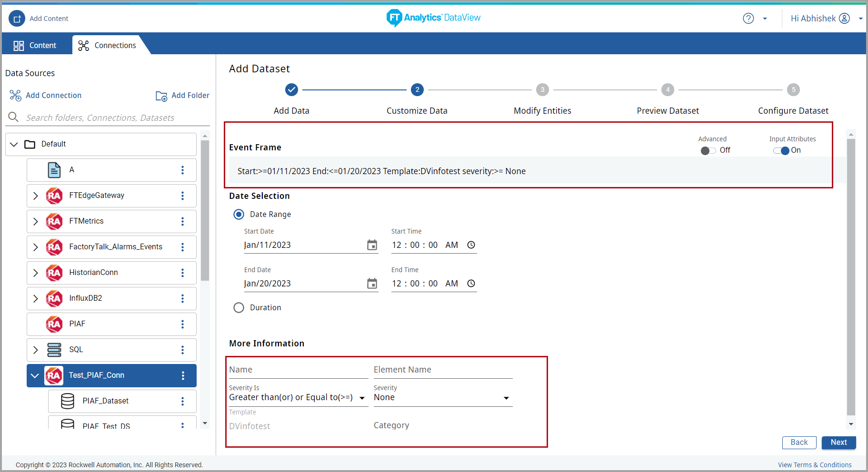The width and height of the screenshot is (868, 472).
Task: Click the Add Content label
Action: pos(49,19)
